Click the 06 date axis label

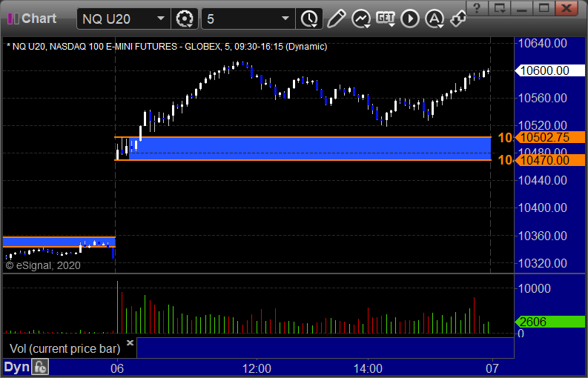click(x=117, y=368)
